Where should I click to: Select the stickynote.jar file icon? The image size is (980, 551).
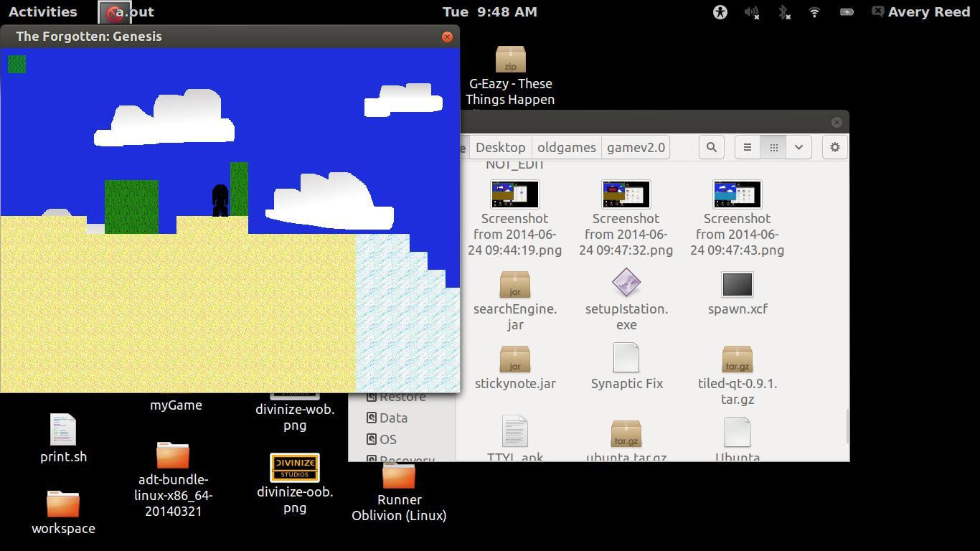[514, 359]
